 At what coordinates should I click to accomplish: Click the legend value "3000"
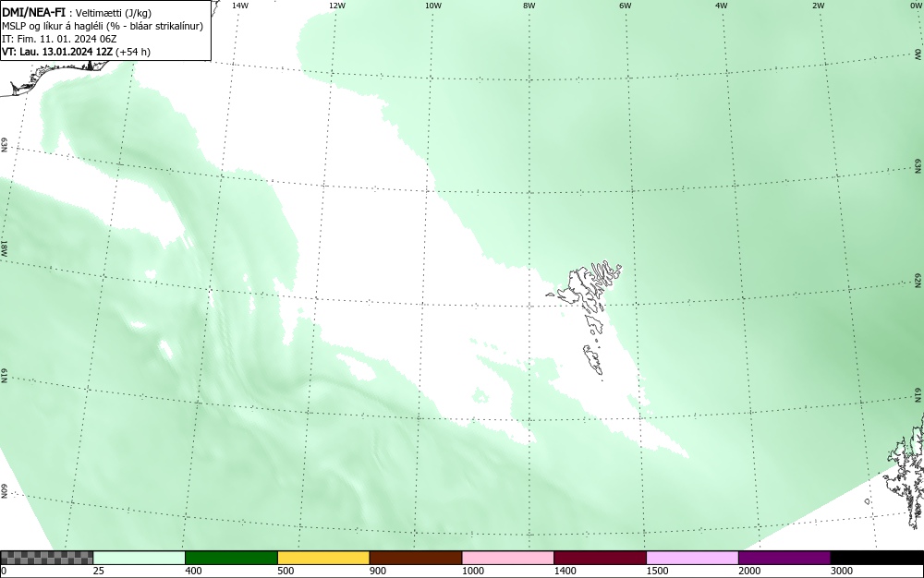click(842, 571)
